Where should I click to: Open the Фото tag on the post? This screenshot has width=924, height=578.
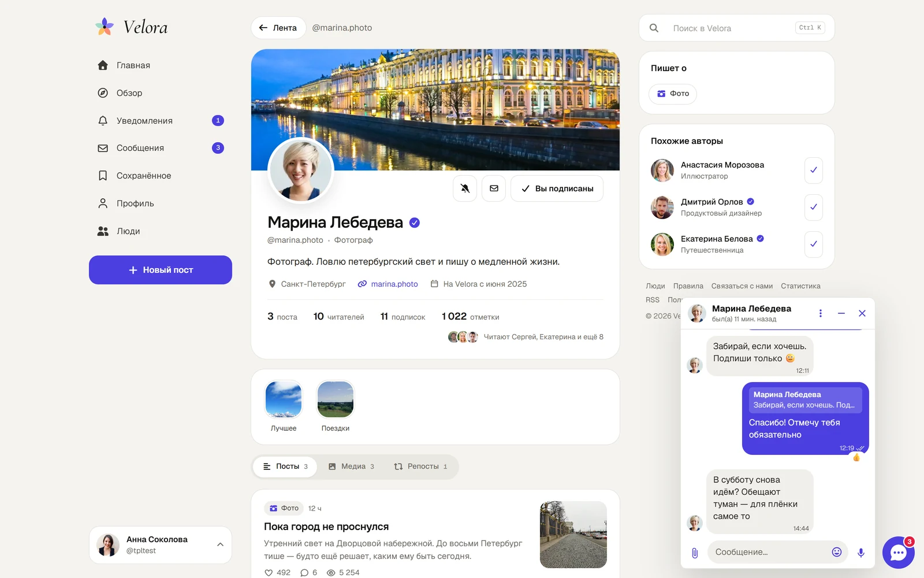point(284,508)
